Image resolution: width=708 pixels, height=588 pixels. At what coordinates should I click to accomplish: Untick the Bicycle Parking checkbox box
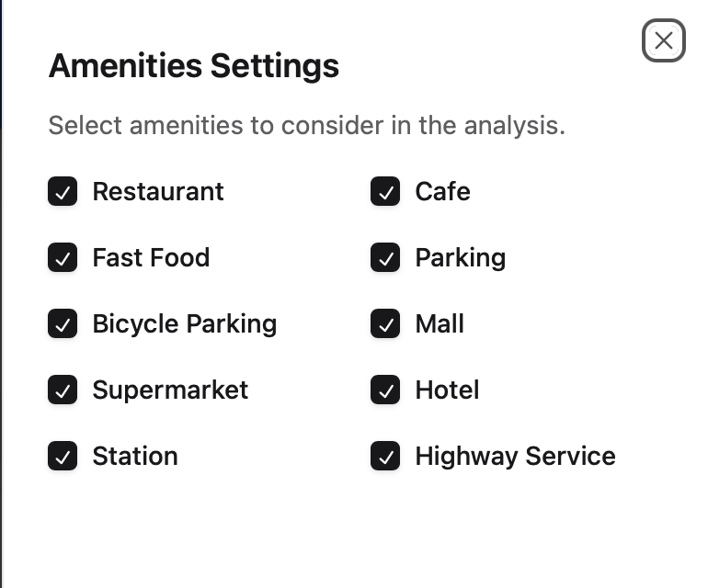(63, 323)
